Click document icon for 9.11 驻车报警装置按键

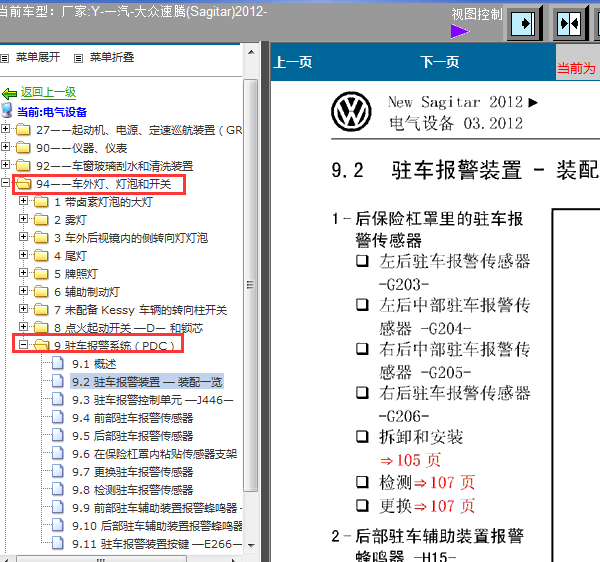click(58, 543)
